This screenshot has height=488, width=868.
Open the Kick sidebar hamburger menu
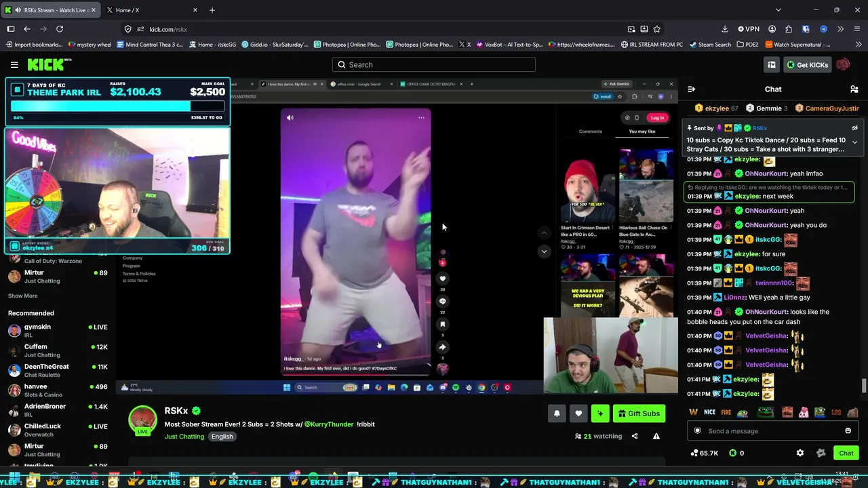[14, 64]
